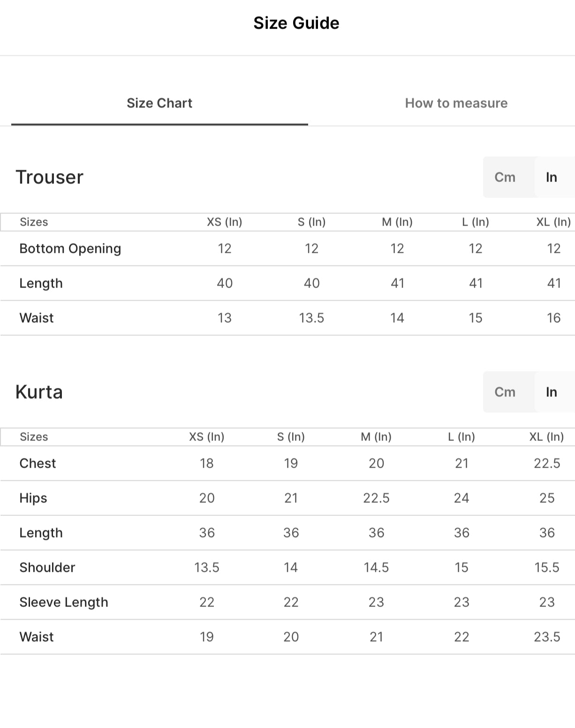Click the Sleeve Length row label

[x=64, y=602]
